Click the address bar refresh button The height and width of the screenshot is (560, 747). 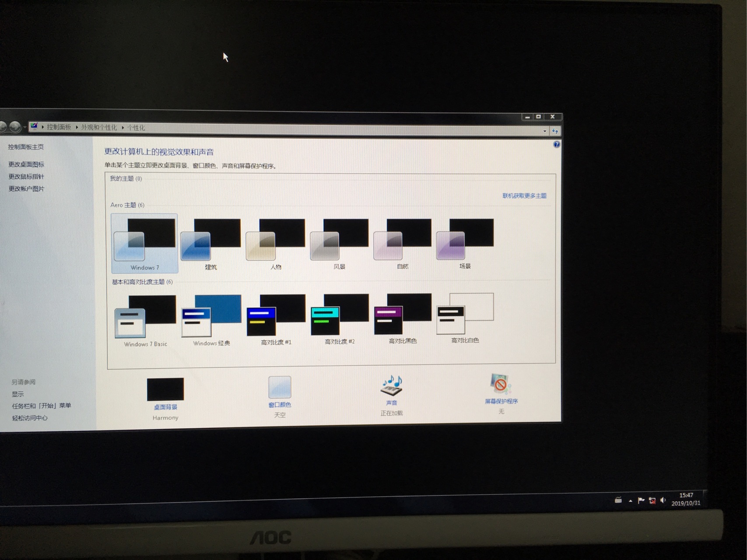point(555,131)
